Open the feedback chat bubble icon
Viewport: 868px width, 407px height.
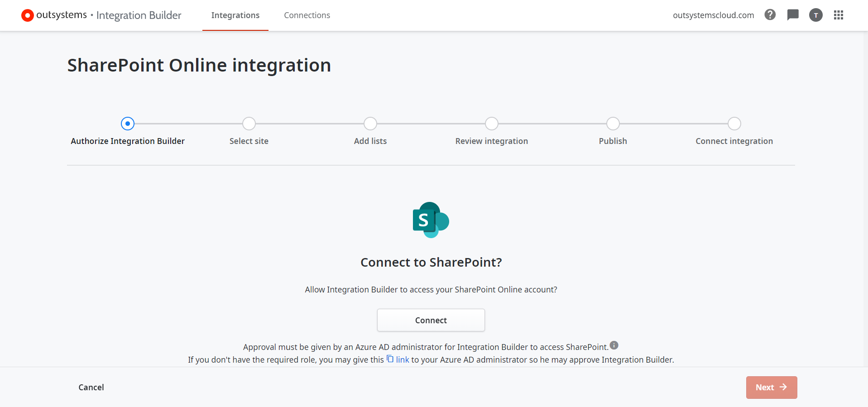point(792,15)
